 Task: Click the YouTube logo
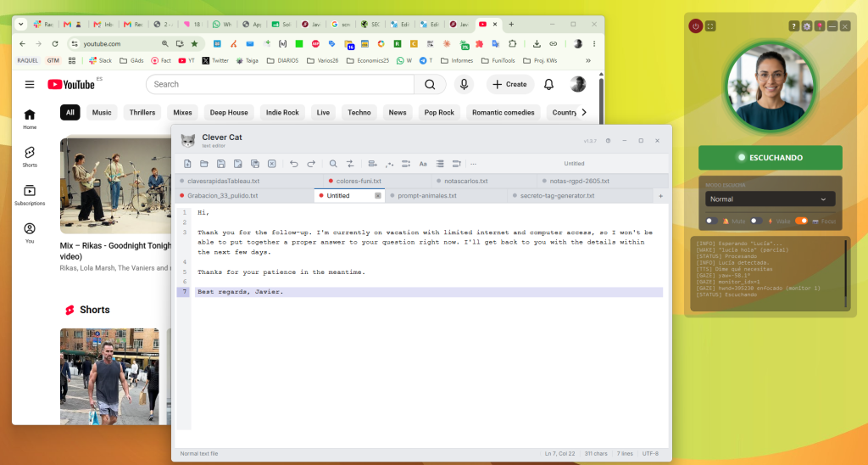(x=71, y=84)
